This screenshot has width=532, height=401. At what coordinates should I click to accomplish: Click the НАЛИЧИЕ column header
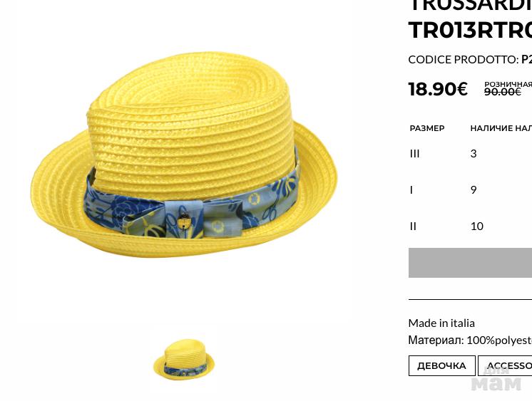501,128
